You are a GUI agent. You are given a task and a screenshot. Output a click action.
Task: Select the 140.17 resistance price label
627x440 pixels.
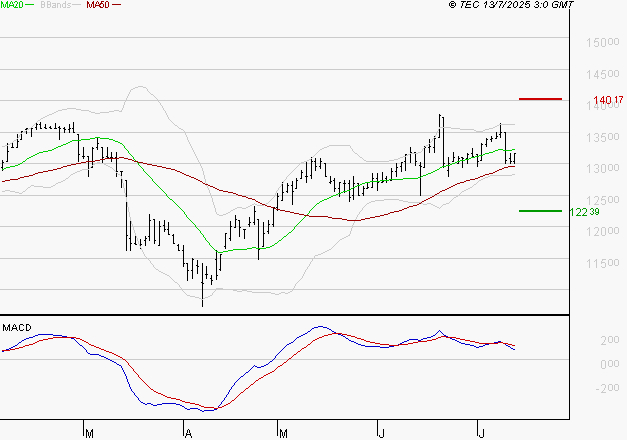pos(608,100)
